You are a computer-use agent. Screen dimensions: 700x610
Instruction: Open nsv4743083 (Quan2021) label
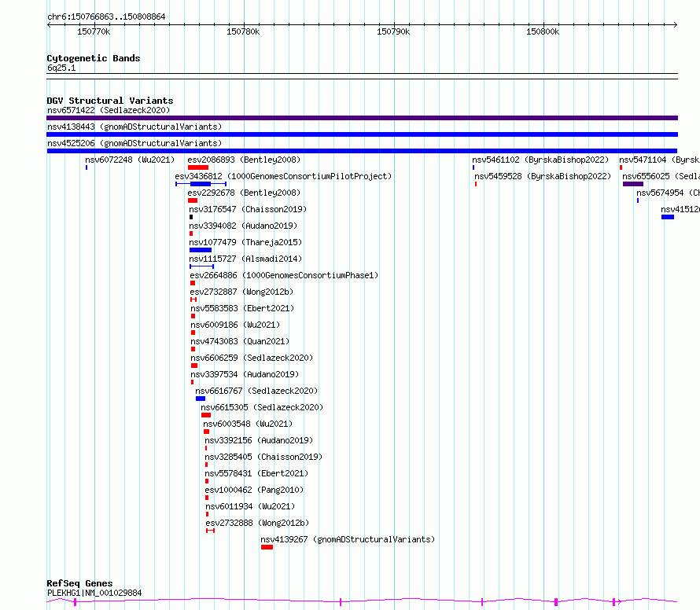tap(240, 341)
